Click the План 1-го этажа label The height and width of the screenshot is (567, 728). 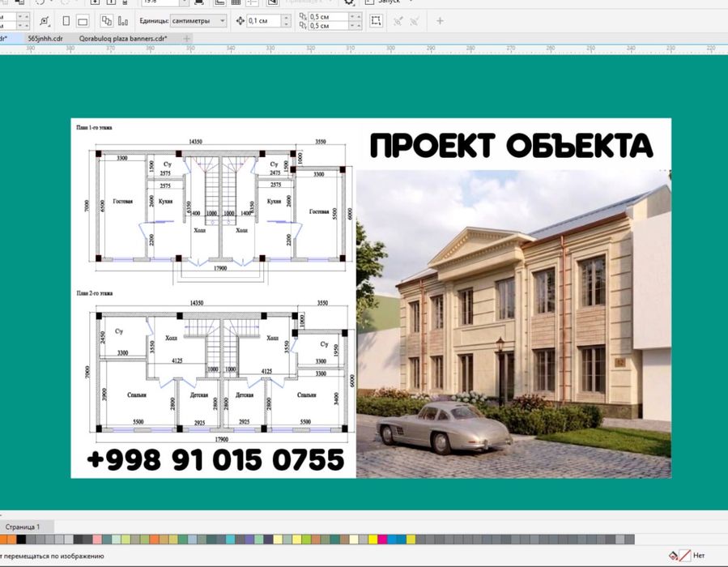94,127
